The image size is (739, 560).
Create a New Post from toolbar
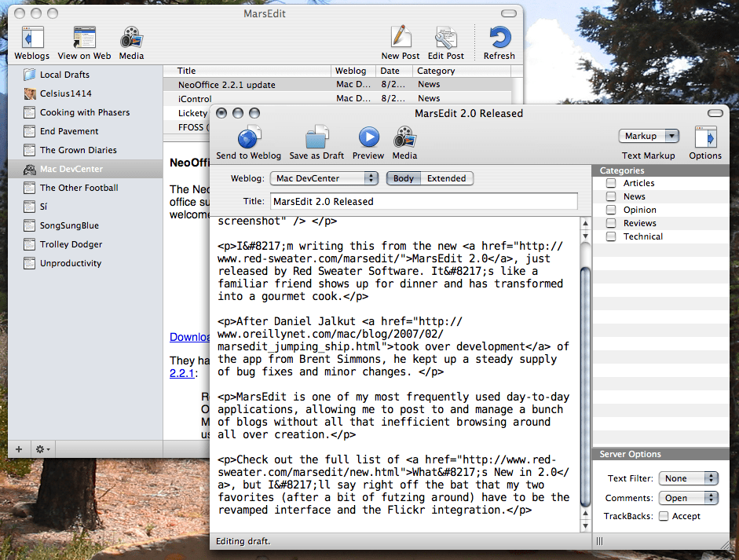point(401,43)
